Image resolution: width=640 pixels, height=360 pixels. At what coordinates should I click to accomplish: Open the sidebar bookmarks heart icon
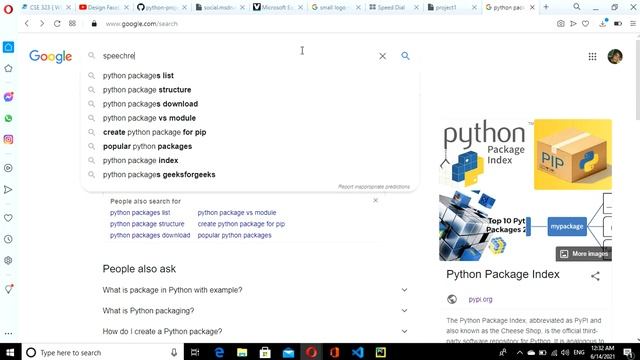click(x=8, y=218)
